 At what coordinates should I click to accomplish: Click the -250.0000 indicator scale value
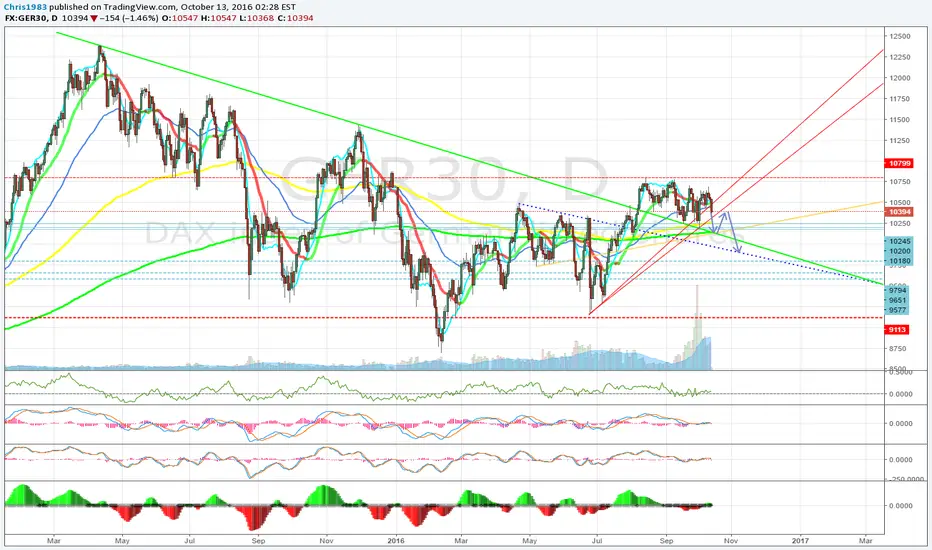tap(906, 479)
